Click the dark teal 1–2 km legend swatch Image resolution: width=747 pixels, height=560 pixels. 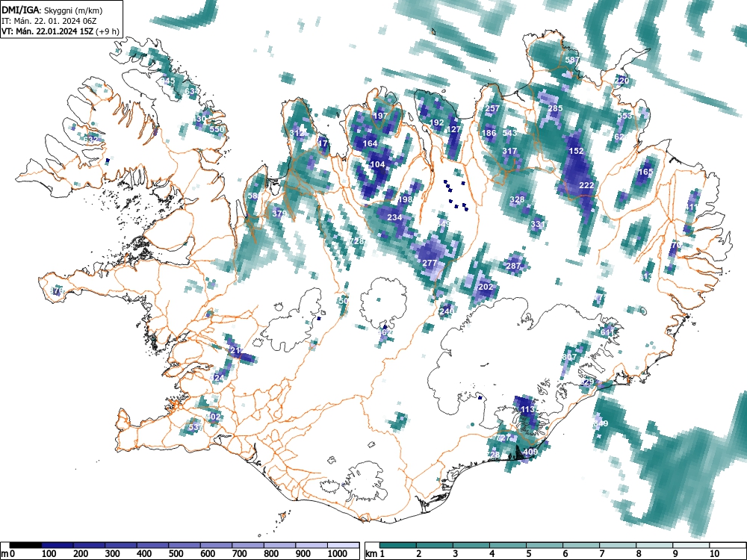tap(398, 545)
